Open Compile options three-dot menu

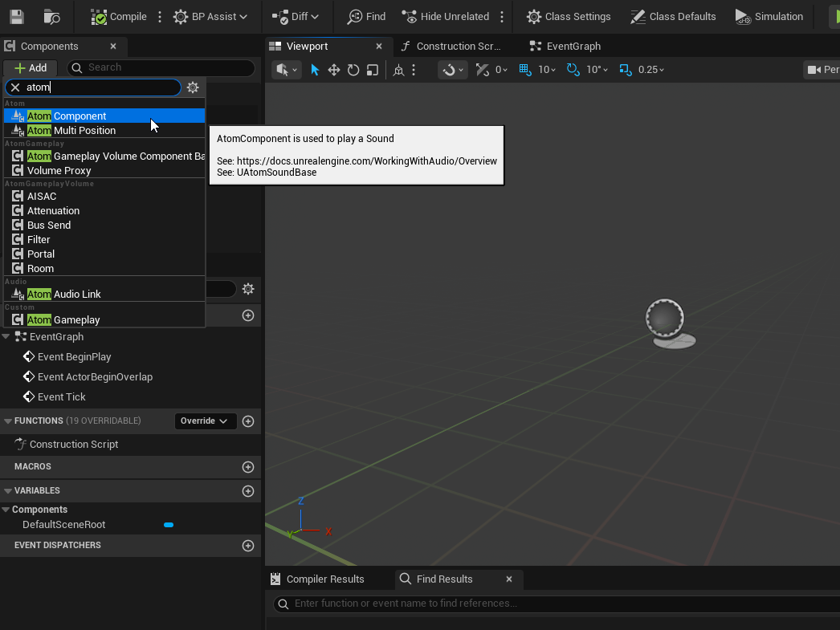pyautogui.click(x=160, y=17)
